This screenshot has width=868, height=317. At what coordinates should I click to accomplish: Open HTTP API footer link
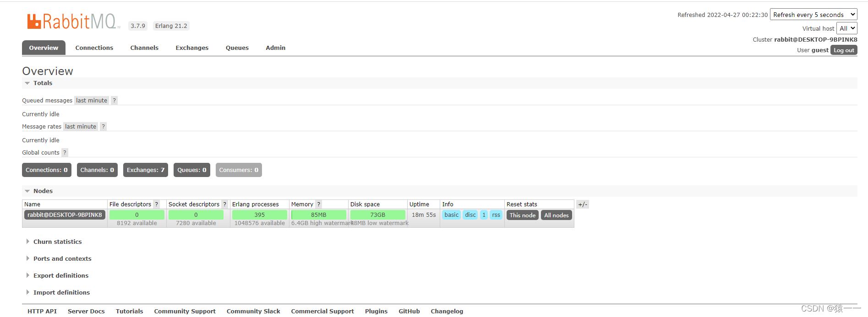42,312
